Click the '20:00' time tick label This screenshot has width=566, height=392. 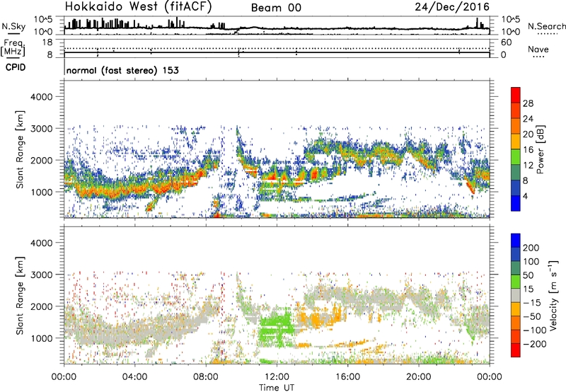tap(418, 377)
